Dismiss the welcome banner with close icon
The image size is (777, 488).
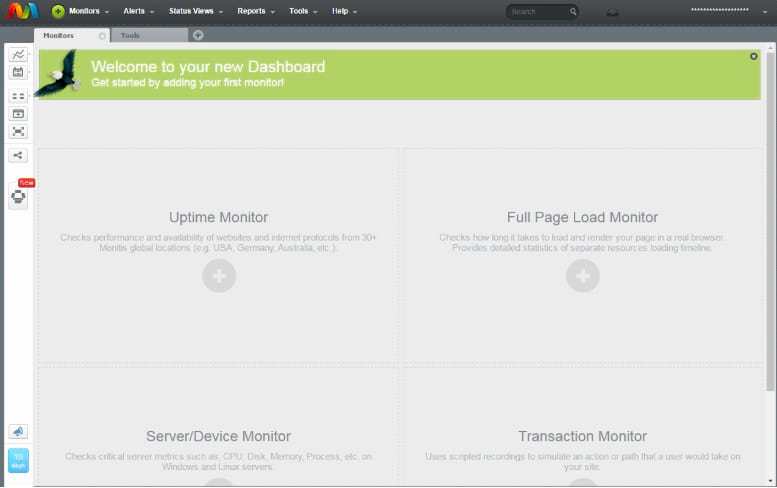click(754, 56)
